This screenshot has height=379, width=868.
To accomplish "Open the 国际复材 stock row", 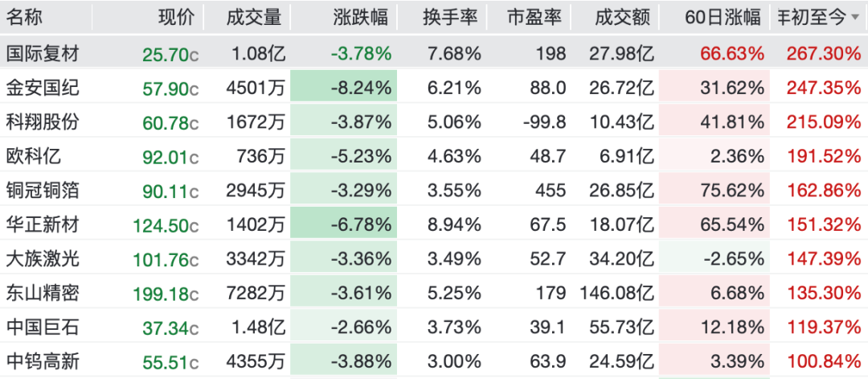I will [434, 53].
